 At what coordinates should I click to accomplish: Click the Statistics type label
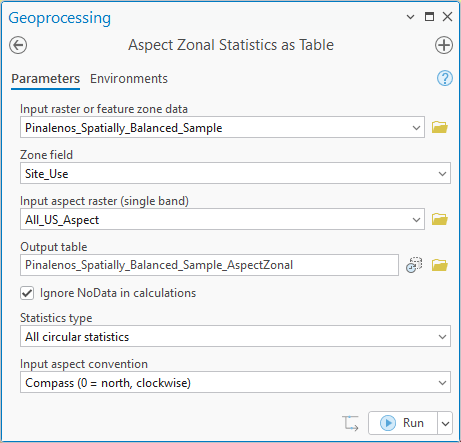click(56, 318)
